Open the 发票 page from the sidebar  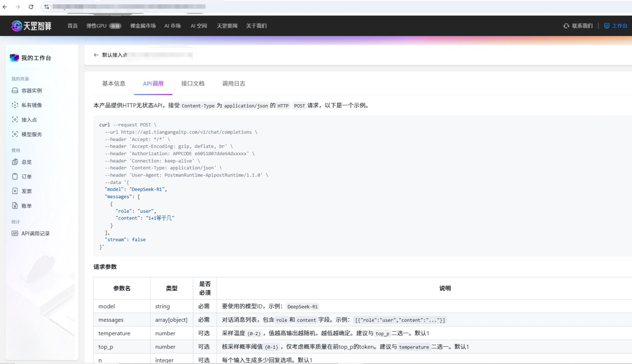[x=15, y=191]
